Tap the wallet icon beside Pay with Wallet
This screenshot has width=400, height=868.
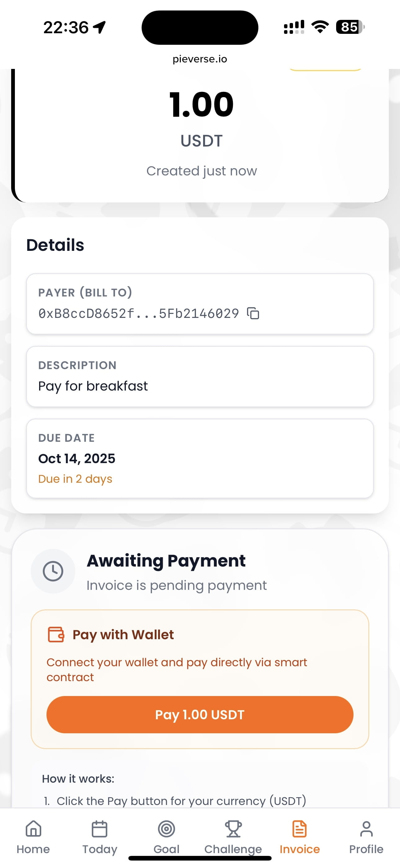click(x=56, y=635)
